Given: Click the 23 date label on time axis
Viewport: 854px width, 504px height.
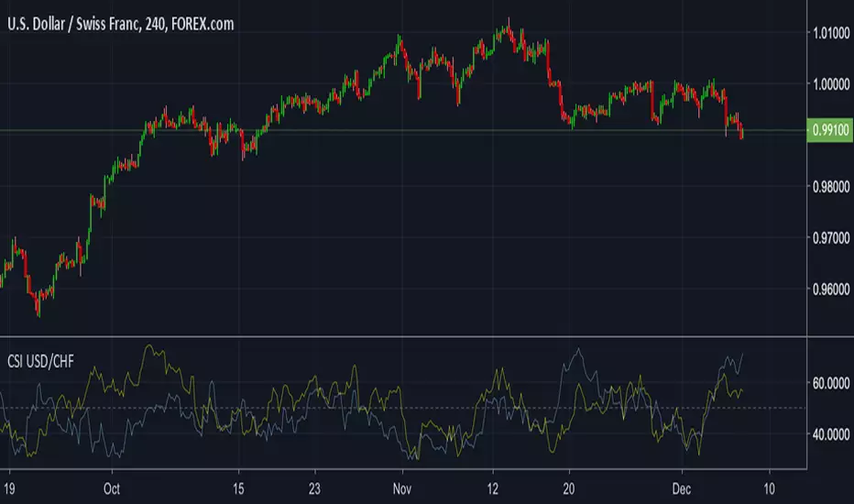Looking at the screenshot, I should (315, 488).
